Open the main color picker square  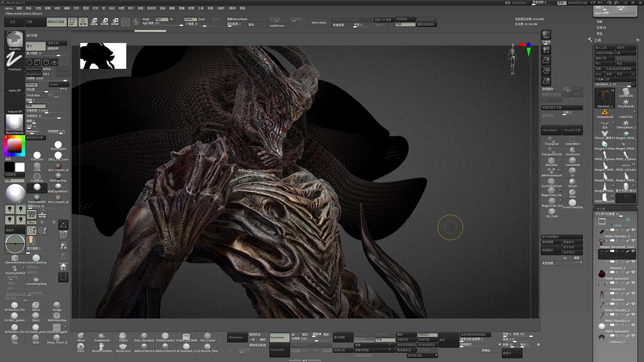[x=14, y=146]
